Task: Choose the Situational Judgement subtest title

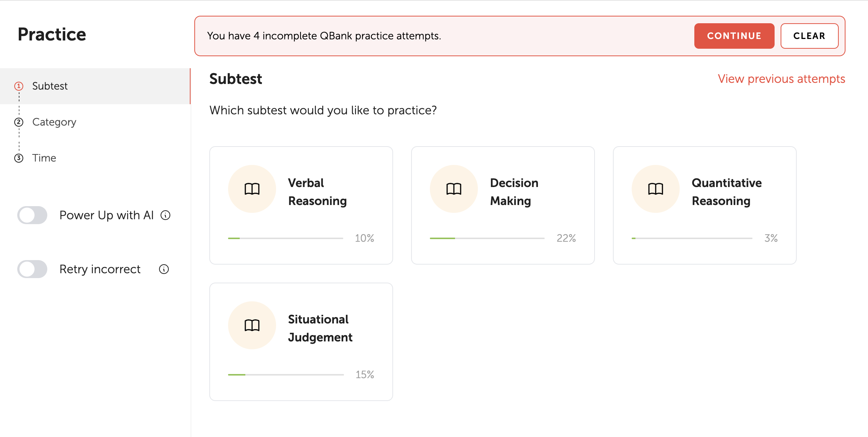Action: (x=320, y=328)
